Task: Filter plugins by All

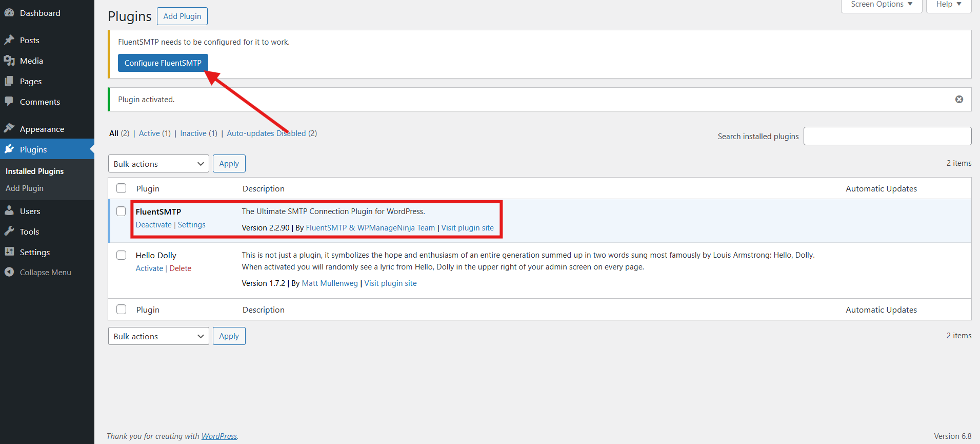Action: click(x=114, y=133)
